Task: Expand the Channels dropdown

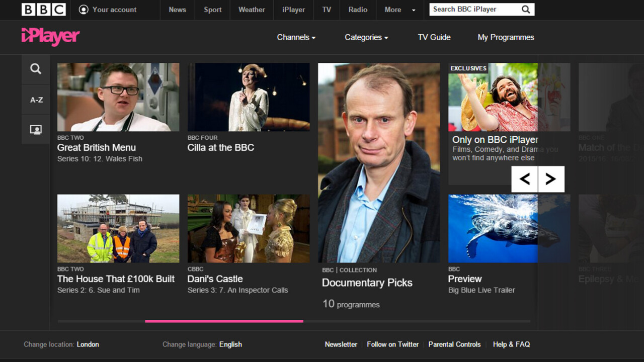Action: 296,37
